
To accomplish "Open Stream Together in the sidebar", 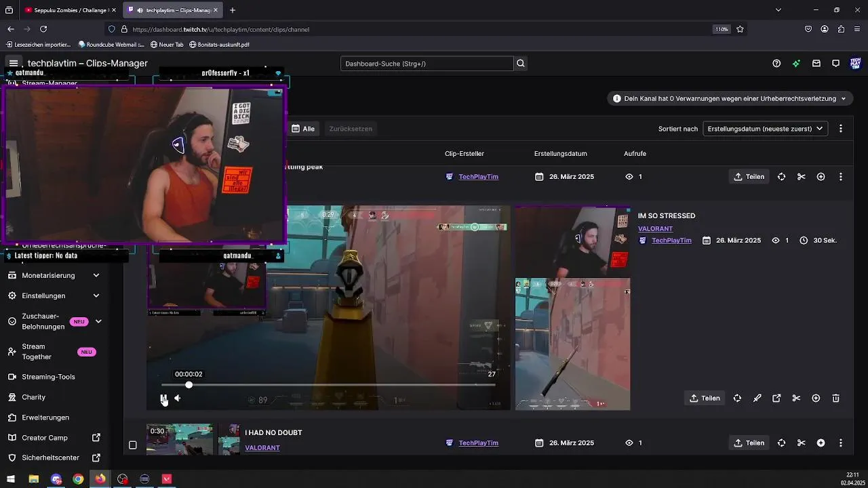I will click(x=37, y=352).
